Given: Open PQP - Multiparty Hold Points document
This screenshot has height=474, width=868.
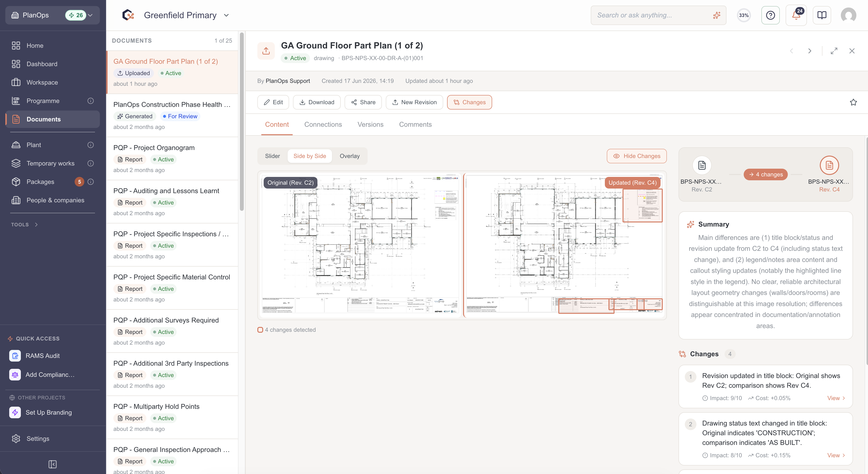Looking at the screenshot, I should pos(172,417).
